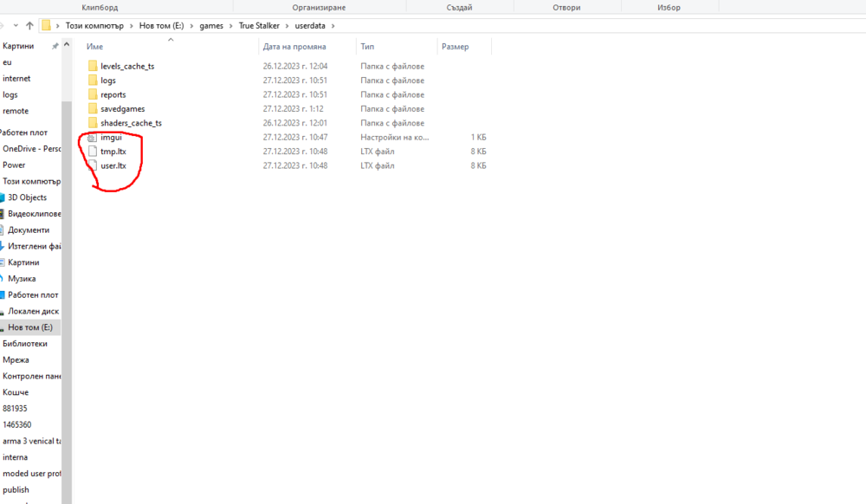Screen dimensions: 866x504
Task: Select OneDrive in the navigation pane
Action: (32, 148)
